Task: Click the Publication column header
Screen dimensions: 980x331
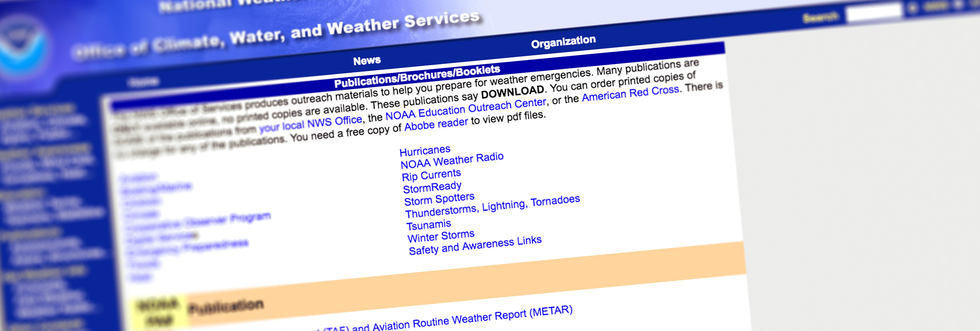Action: coord(226,308)
